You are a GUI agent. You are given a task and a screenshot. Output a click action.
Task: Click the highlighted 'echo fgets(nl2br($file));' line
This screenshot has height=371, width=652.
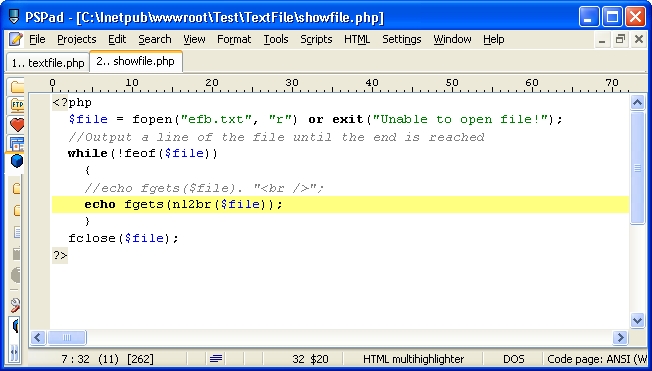coord(340,205)
